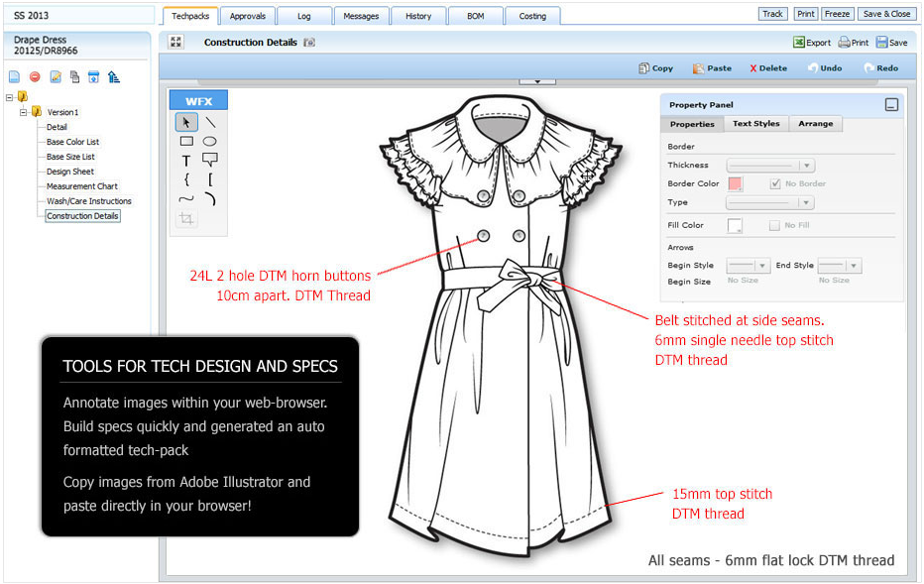Copy the selected annotation
The height and width of the screenshot is (584, 924).
point(656,68)
